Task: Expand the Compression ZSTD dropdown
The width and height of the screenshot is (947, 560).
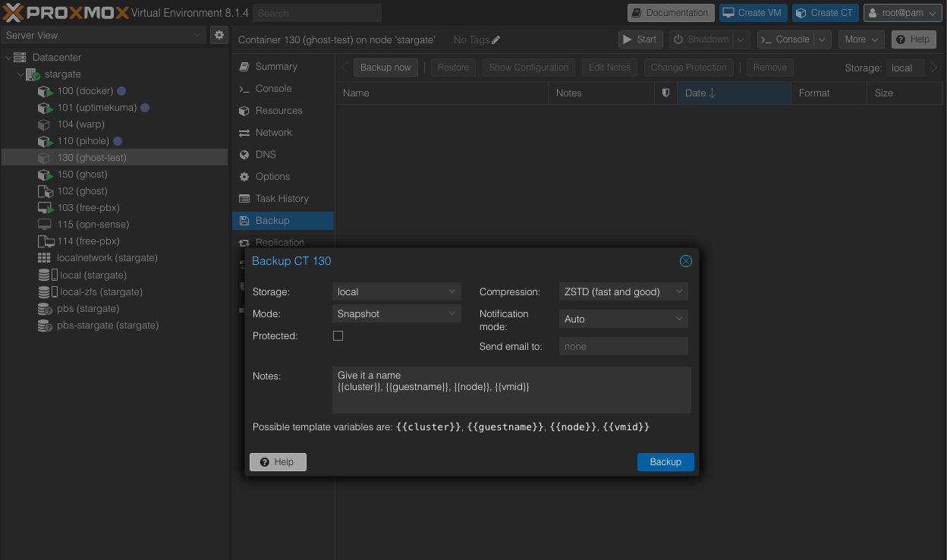Action: (x=623, y=292)
